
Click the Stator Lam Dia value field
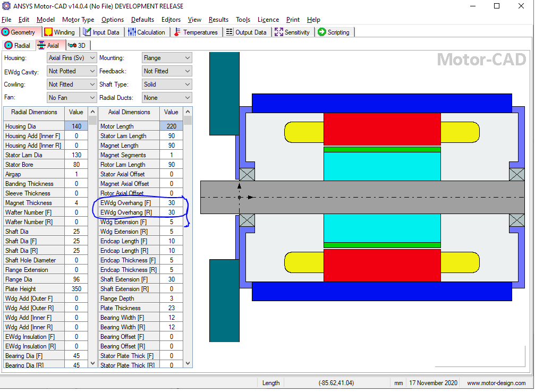[x=77, y=155]
